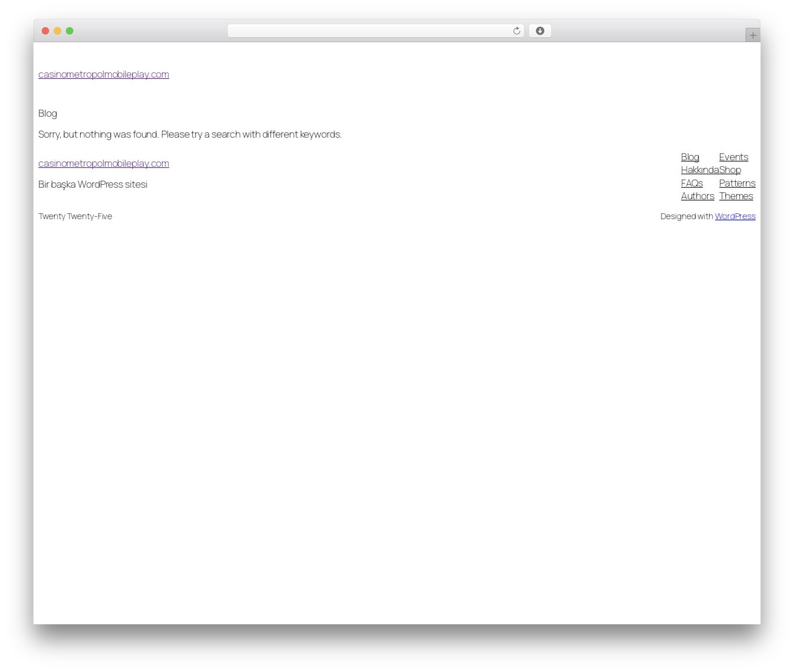Maximize the window with green button
This screenshot has width=794, height=672.
click(x=69, y=31)
